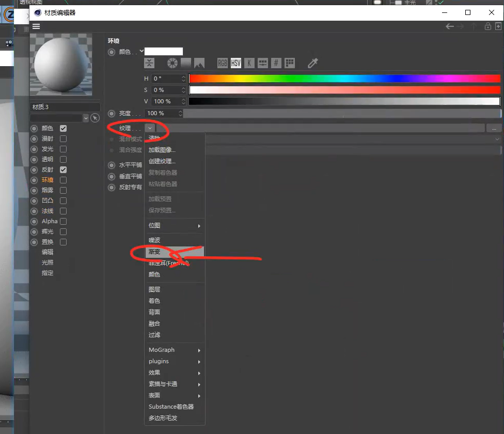
Task: Disable the 颜色 channel checkbox
Action: click(63, 128)
